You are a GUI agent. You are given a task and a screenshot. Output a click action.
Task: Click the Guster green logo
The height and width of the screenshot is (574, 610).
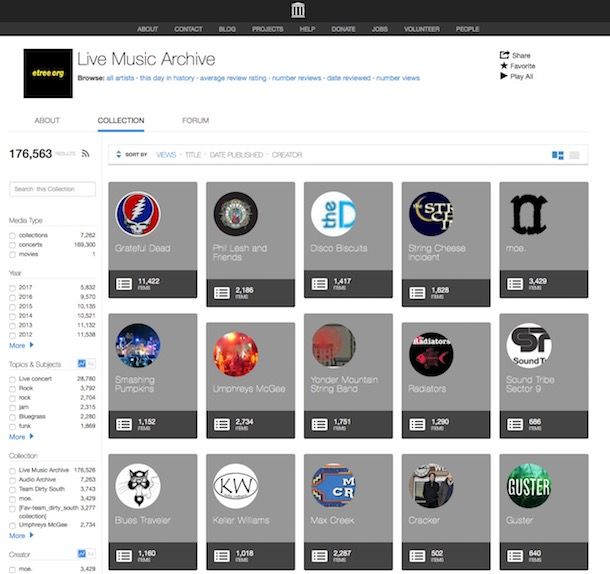coord(529,486)
